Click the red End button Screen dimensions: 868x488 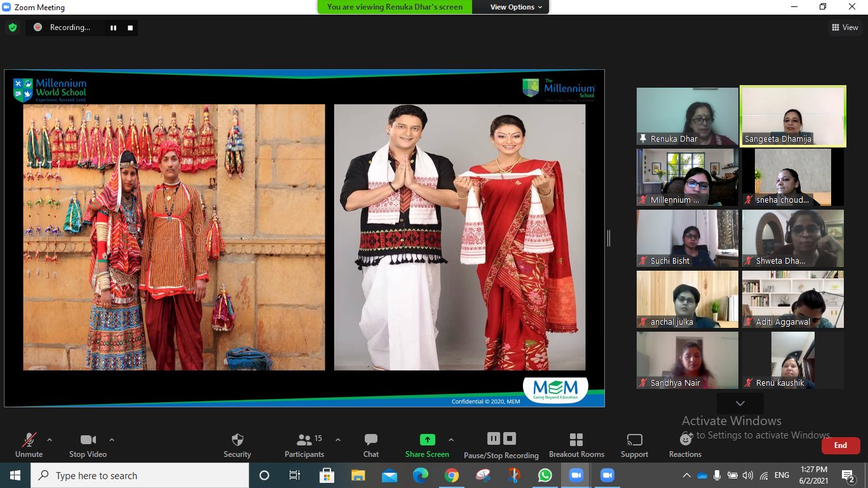click(x=840, y=445)
